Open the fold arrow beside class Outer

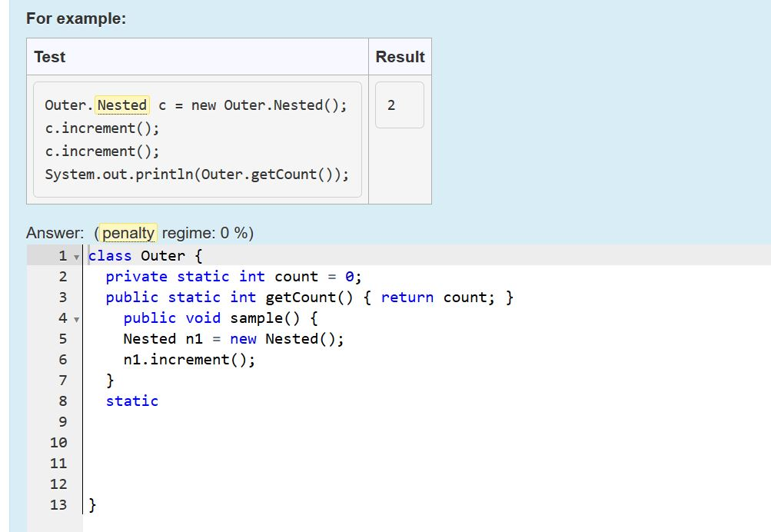click(x=75, y=254)
